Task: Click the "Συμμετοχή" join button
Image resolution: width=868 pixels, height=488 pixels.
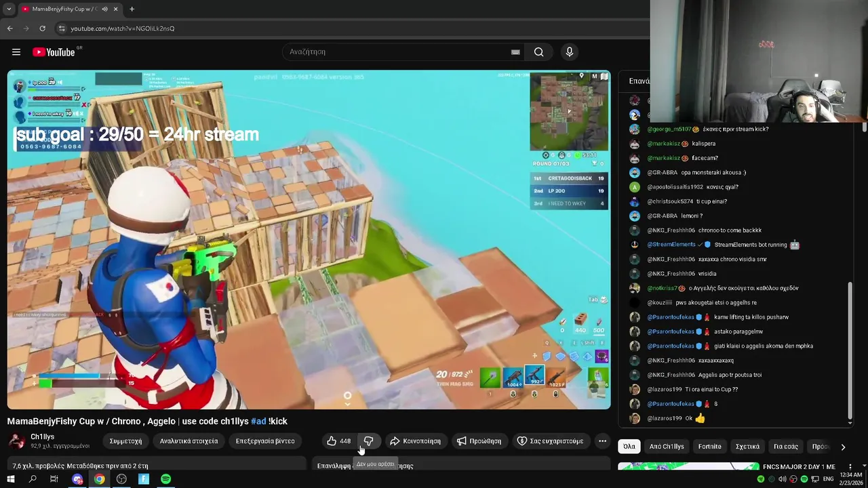Action: [125, 441]
